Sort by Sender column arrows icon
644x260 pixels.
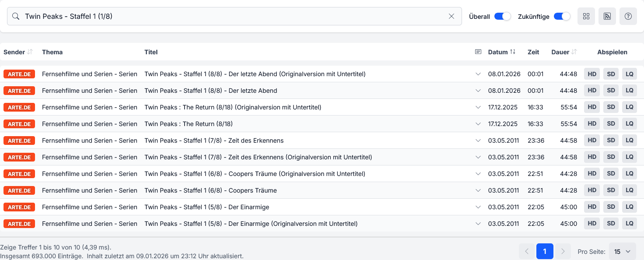click(30, 52)
